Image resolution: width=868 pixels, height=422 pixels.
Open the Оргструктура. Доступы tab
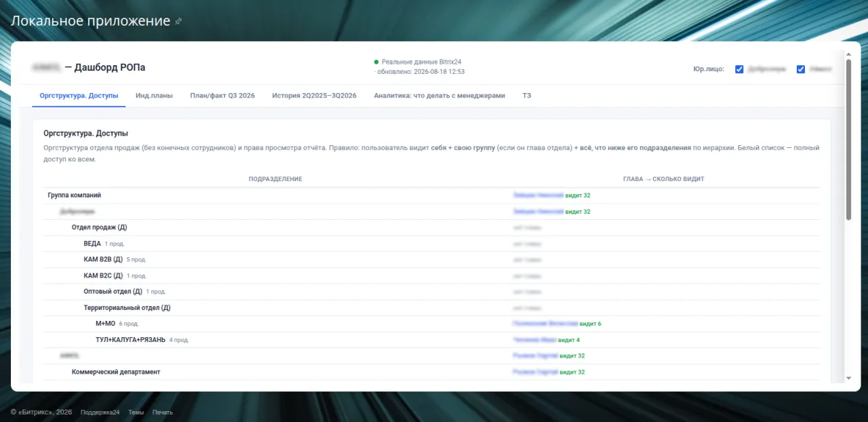(x=79, y=96)
